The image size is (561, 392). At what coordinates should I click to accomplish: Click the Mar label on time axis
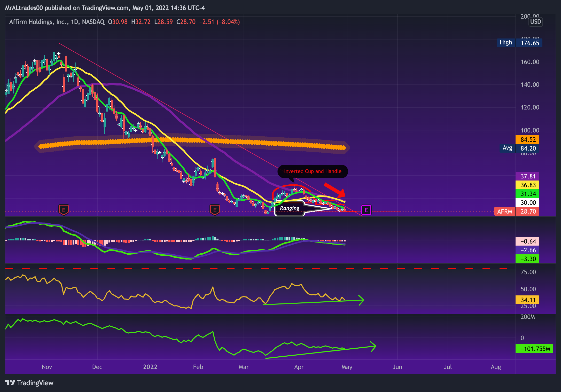(x=244, y=367)
